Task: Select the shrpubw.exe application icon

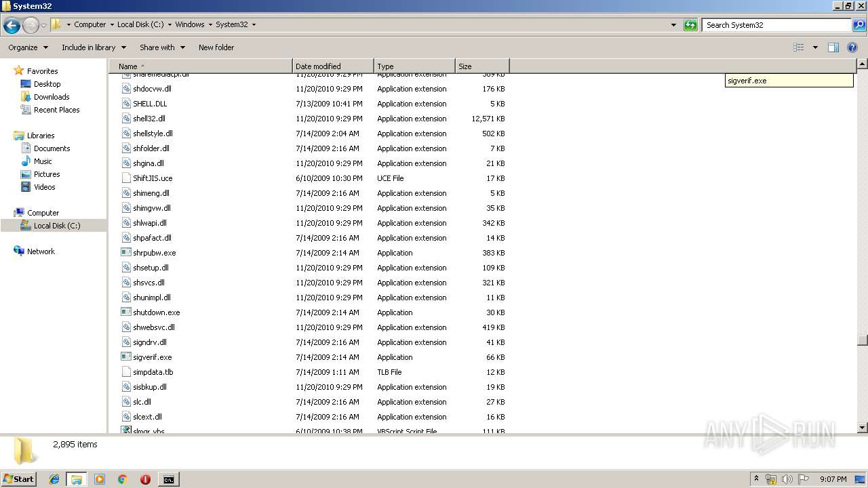Action: coord(126,253)
